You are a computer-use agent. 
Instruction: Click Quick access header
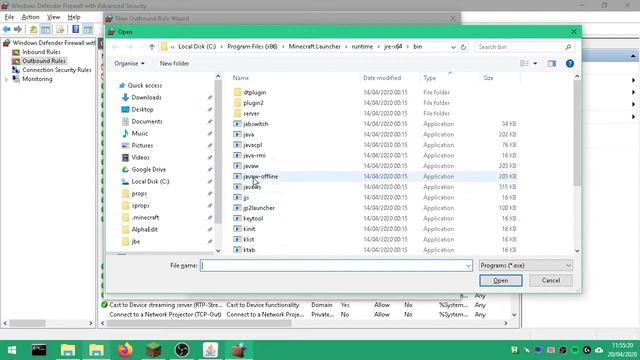[x=145, y=85]
